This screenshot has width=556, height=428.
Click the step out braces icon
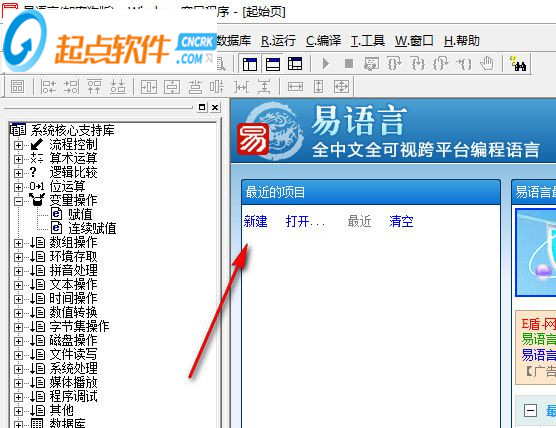pyautogui.click(x=440, y=64)
